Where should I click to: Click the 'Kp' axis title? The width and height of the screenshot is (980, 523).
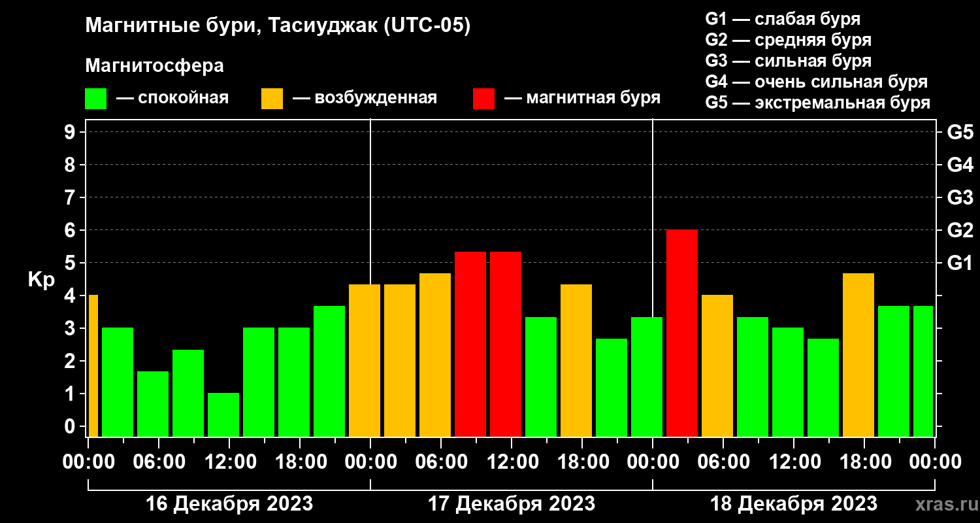coord(41,280)
